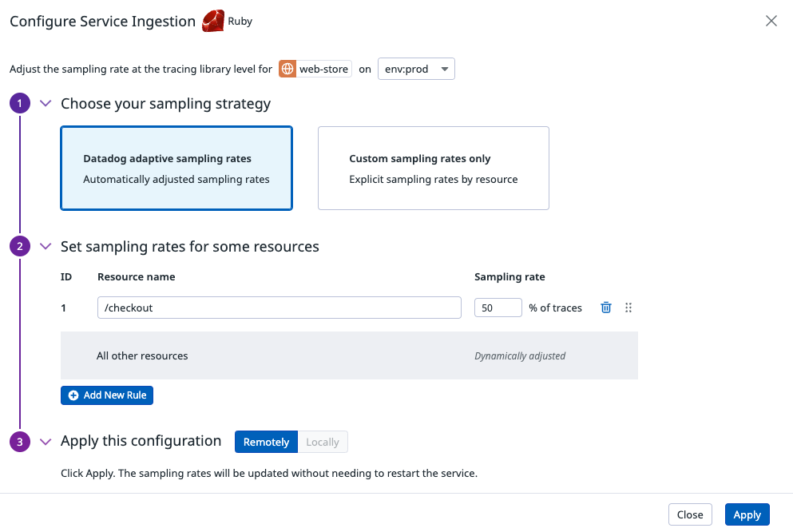Click the Close button

pyautogui.click(x=690, y=514)
